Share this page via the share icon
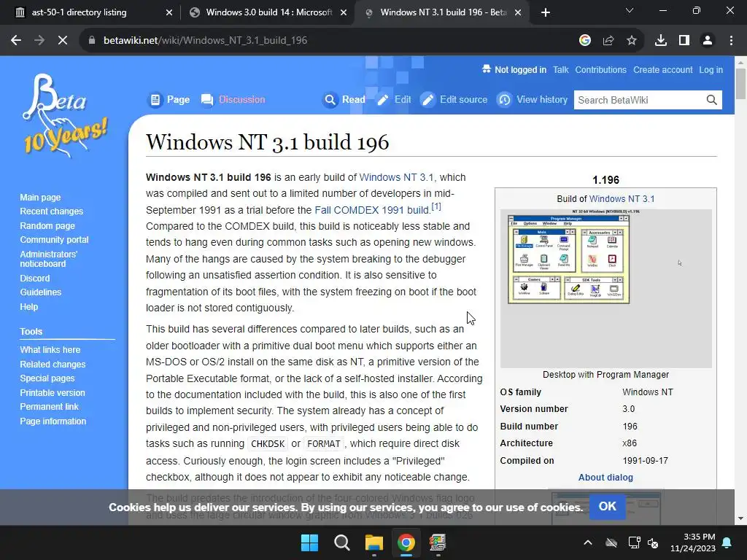This screenshot has height=560, width=747. click(608, 41)
